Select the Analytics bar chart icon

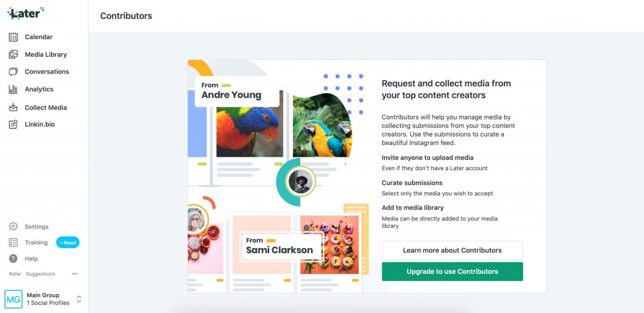click(x=13, y=89)
